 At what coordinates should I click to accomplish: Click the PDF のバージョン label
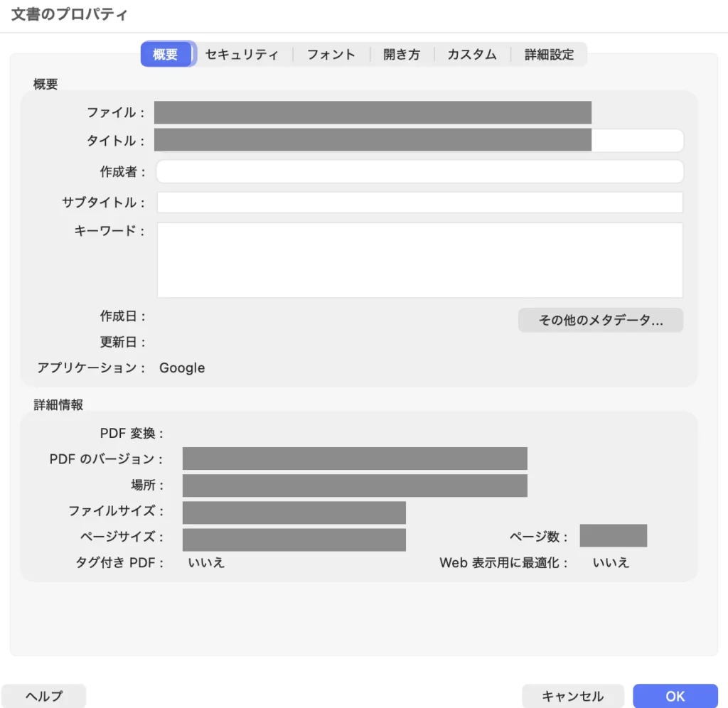click(x=106, y=459)
